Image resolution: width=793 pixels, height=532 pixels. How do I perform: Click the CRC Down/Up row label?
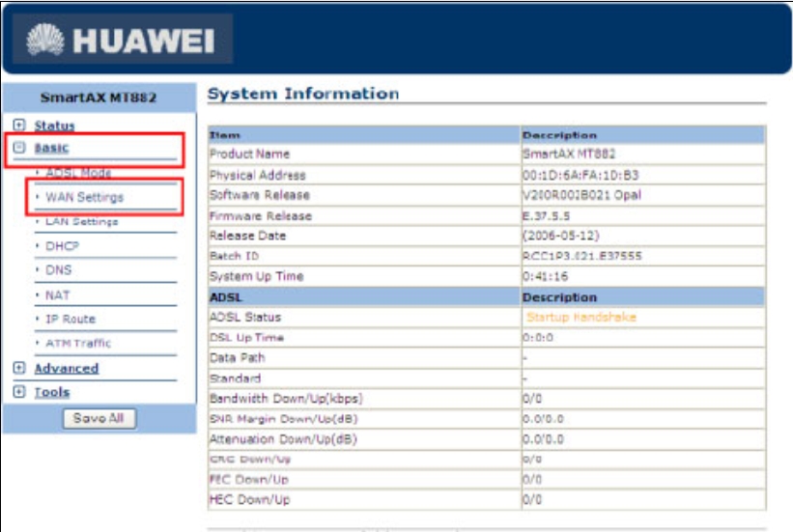click(250, 460)
